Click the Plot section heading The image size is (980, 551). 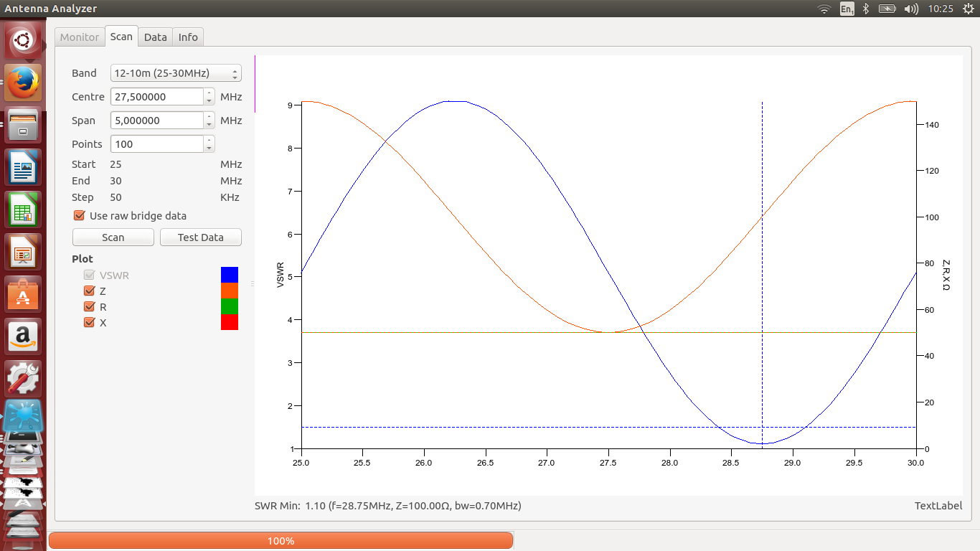click(83, 259)
